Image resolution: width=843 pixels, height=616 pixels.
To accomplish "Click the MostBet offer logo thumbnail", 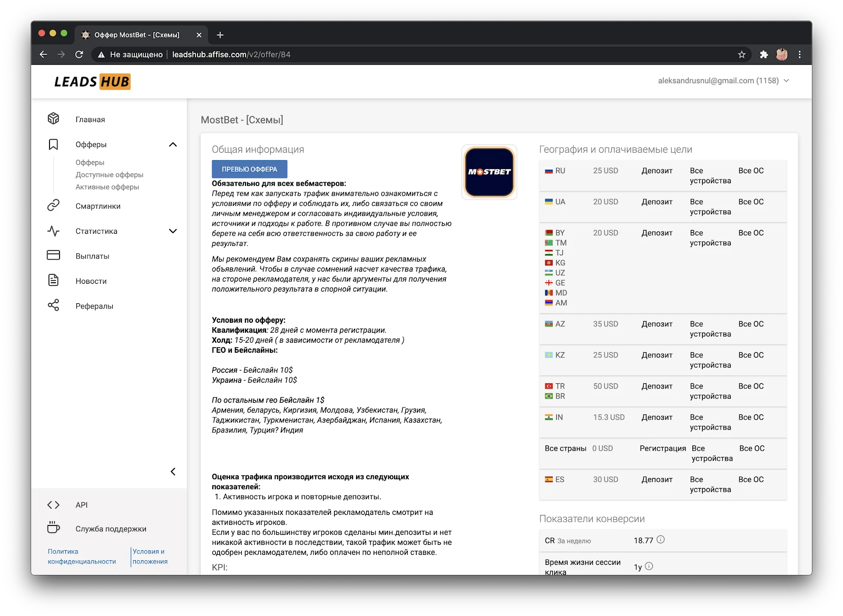I will [x=489, y=172].
